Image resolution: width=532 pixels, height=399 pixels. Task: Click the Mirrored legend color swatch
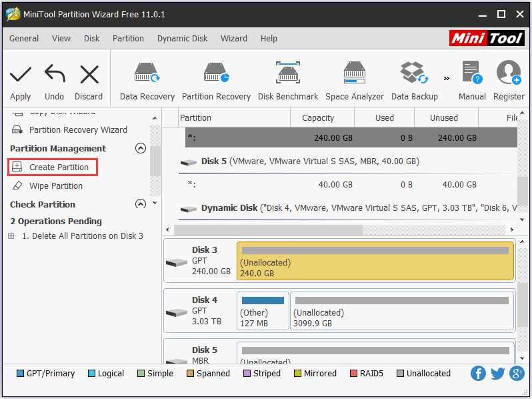pos(297,373)
